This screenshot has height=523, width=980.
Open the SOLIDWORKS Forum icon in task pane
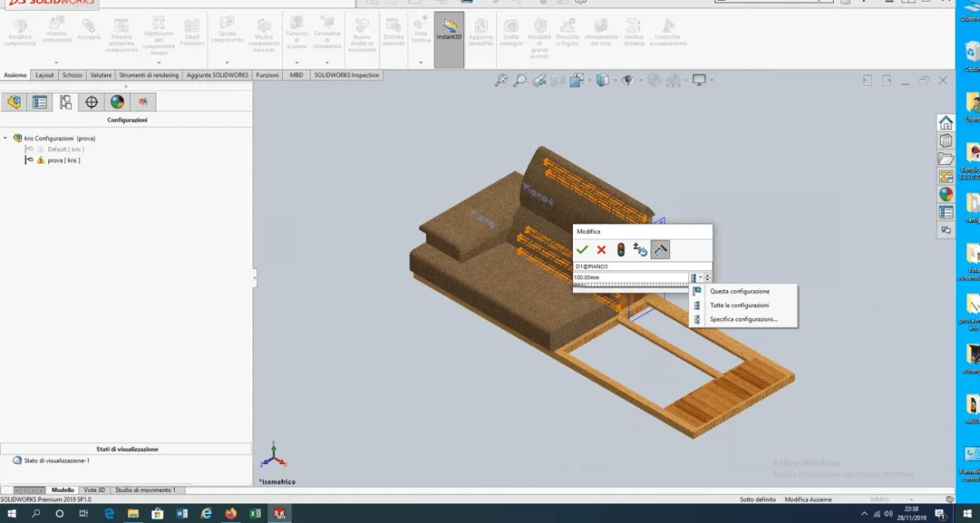[946, 230]
